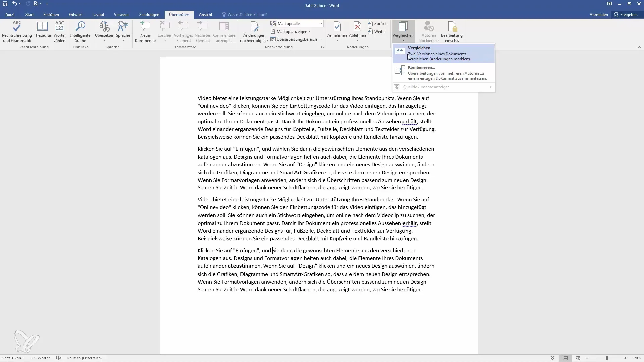Expand Änderungen nachverfolgen dropdown arrow
The image size is (644, 362).
267,41
